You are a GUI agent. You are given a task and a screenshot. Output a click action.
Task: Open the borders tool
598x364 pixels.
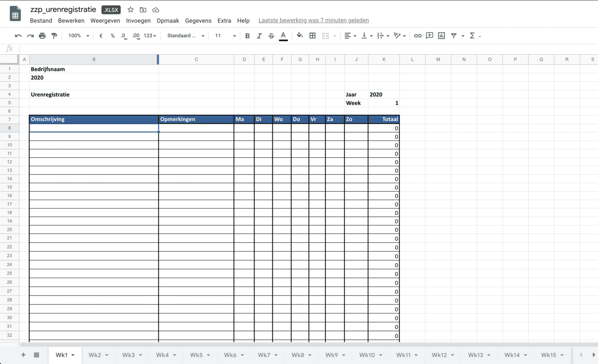312,35
